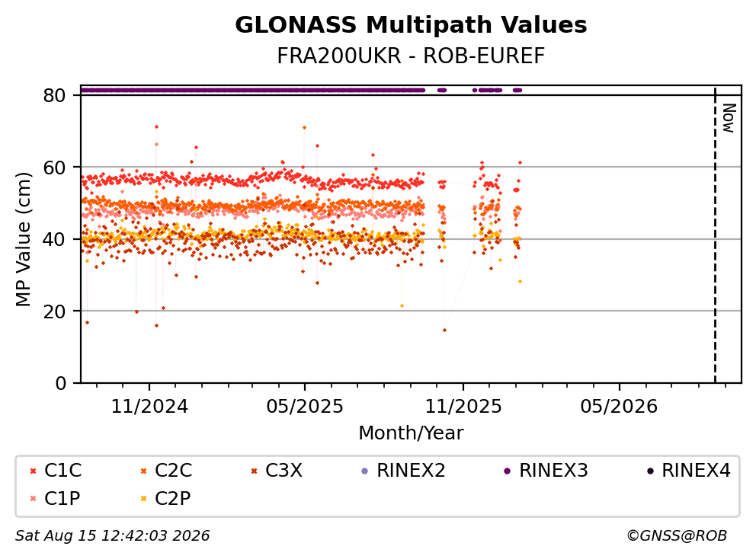Click the RINEX4 black legend dot
The width and height of the screenshot is (756, 559).
[x=650, y=471]
